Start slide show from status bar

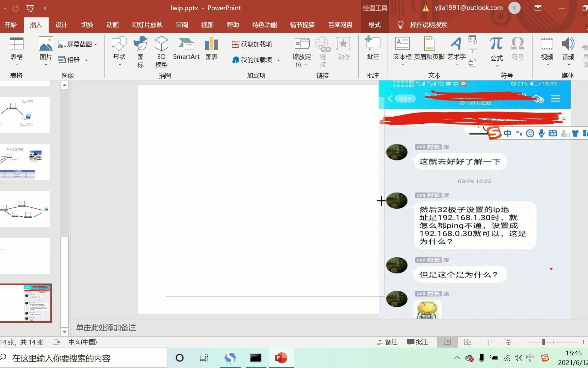pyautogui.click(x=508, y=342)
